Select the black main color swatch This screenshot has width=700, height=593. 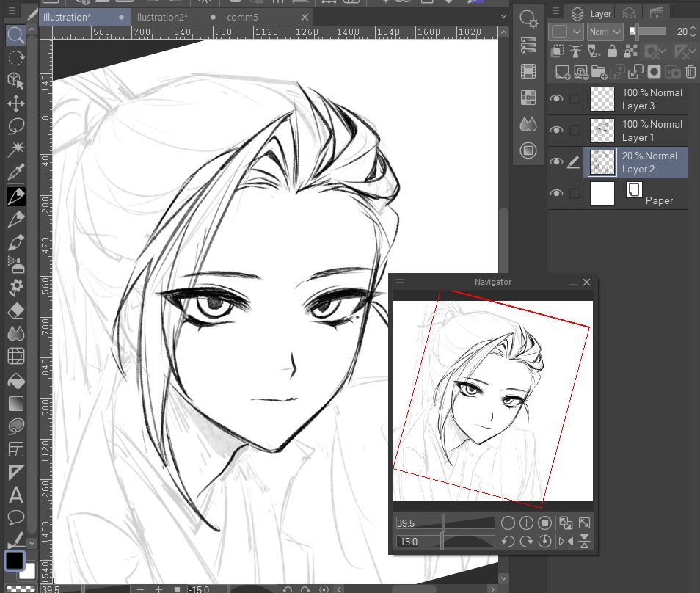click(x=14, y=561)
